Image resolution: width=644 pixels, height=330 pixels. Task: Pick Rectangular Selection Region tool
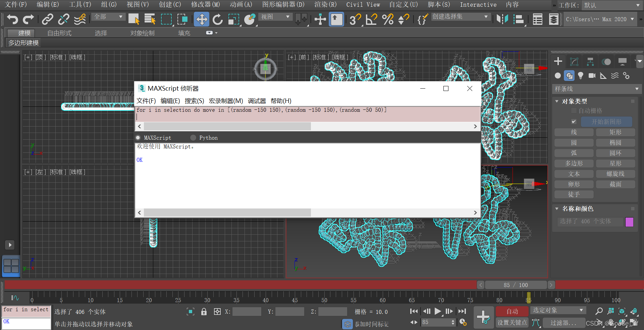tap(166, 19)
